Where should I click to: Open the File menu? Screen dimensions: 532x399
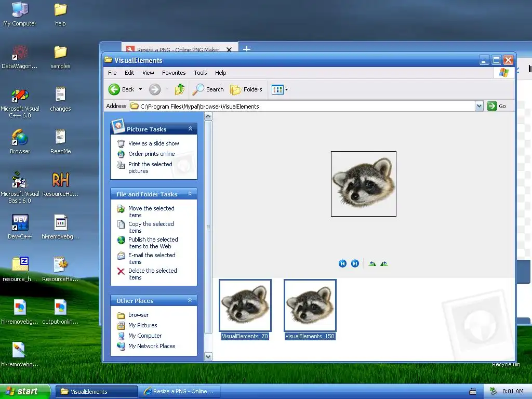112,73
